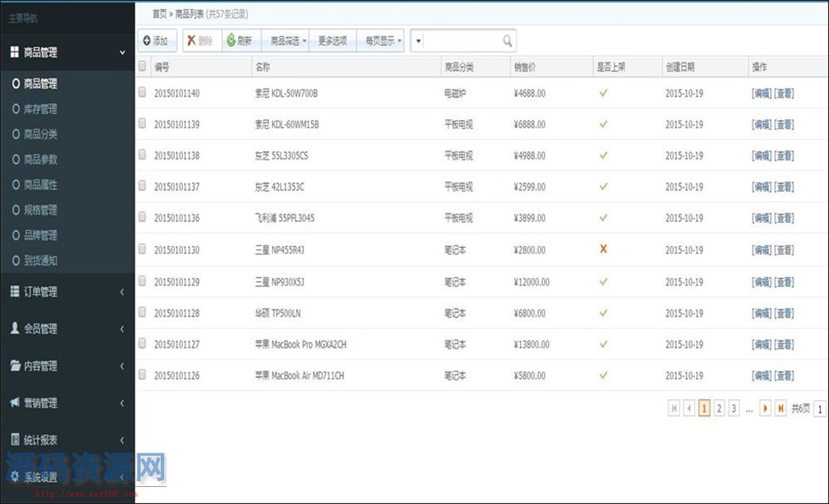The height and width of the screenshot is (504, 829).
Task: Check the row 20150101130 checkbox
Action: click(142, 249)
